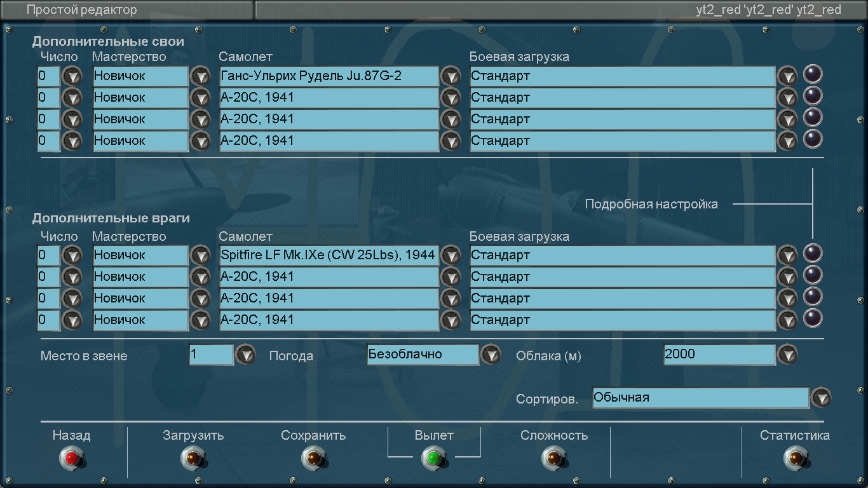Screen dimensions: 868x488
Task: Expand the aircraft list for the Spitfire row
Action: tap(451, 255)
